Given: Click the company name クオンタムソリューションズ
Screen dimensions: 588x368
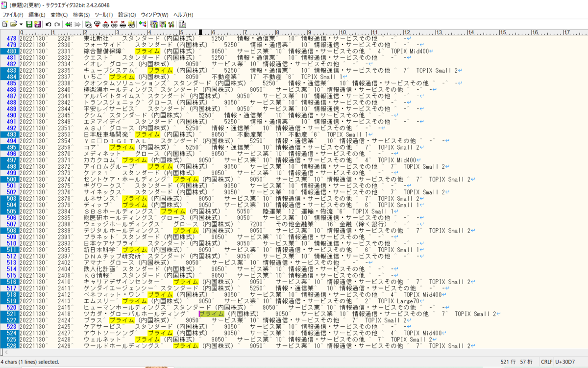Looking at the screenshot, I should click(125, 83).
